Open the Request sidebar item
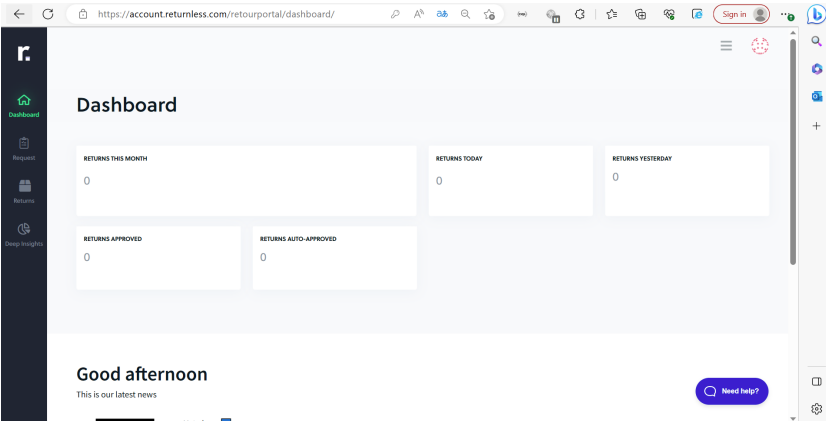The width and height of the screenshot is (826, 421). (x=24, y=149)
